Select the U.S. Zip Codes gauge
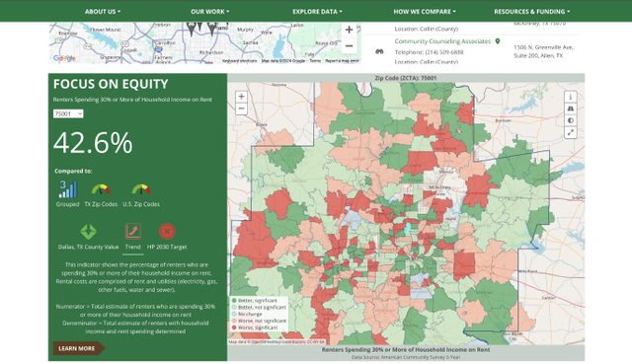This screenshot has width=632, height=364. tap(141, 189)
